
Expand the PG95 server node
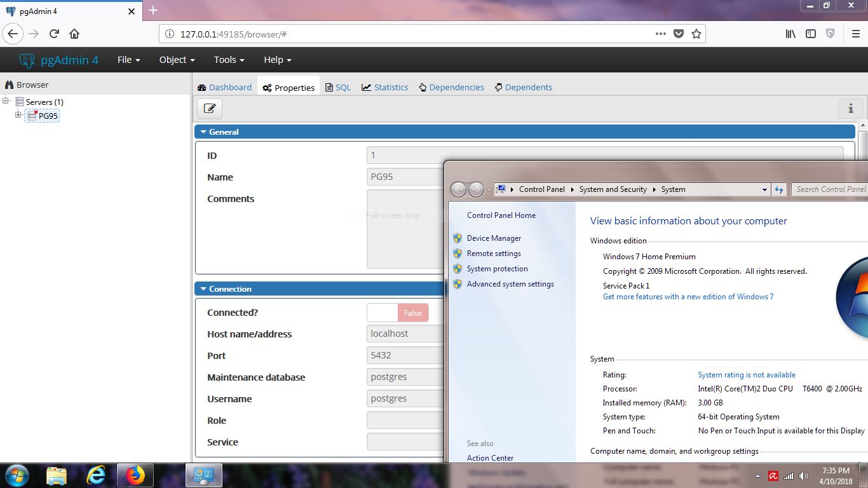tap(18, 115)
